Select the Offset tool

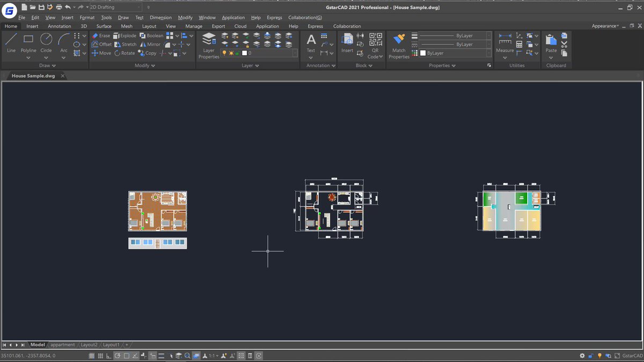pos(101,45)
